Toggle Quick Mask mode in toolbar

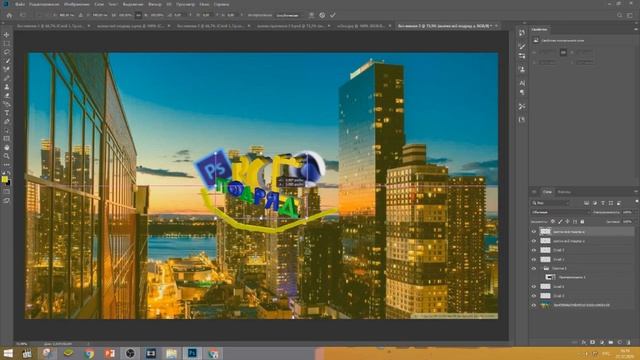click(x=7, y=191)
